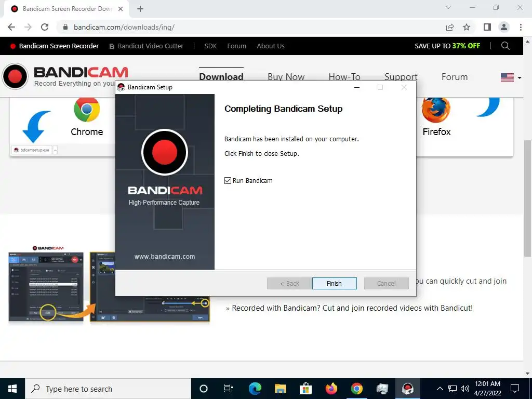Click the Chrome browser icon on page
The image size is (532, 399).
click(87, 109)
